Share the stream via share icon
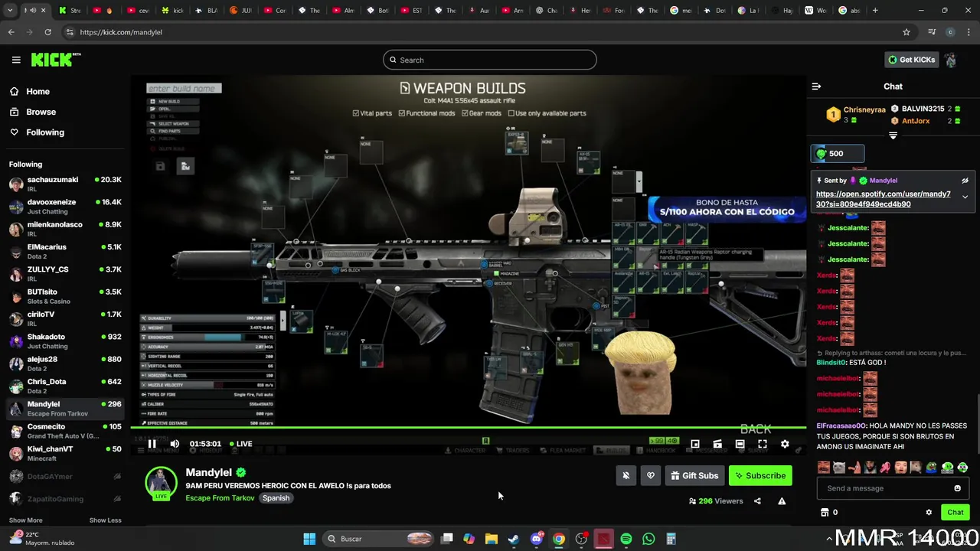980x551 pixels. tap(757, 501)
